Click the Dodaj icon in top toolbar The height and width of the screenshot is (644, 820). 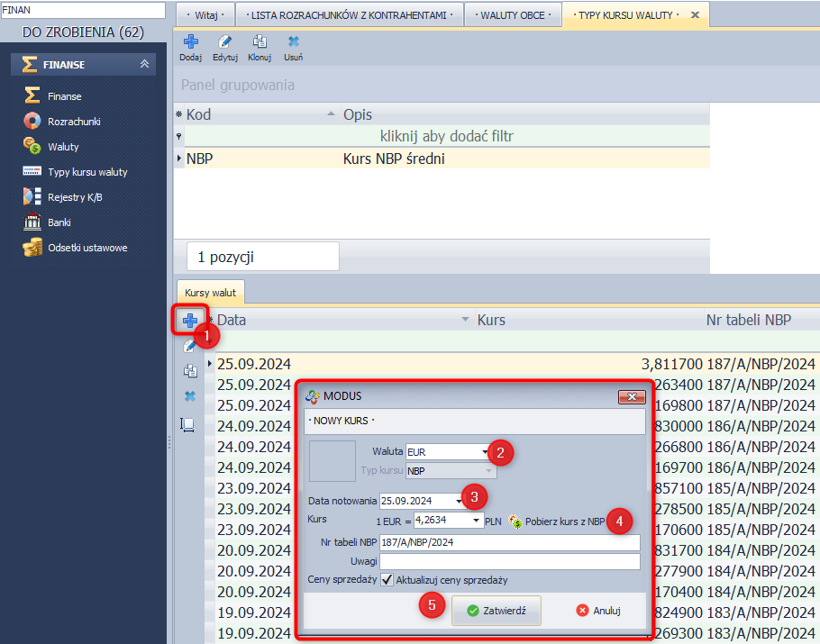click(190, 42)
